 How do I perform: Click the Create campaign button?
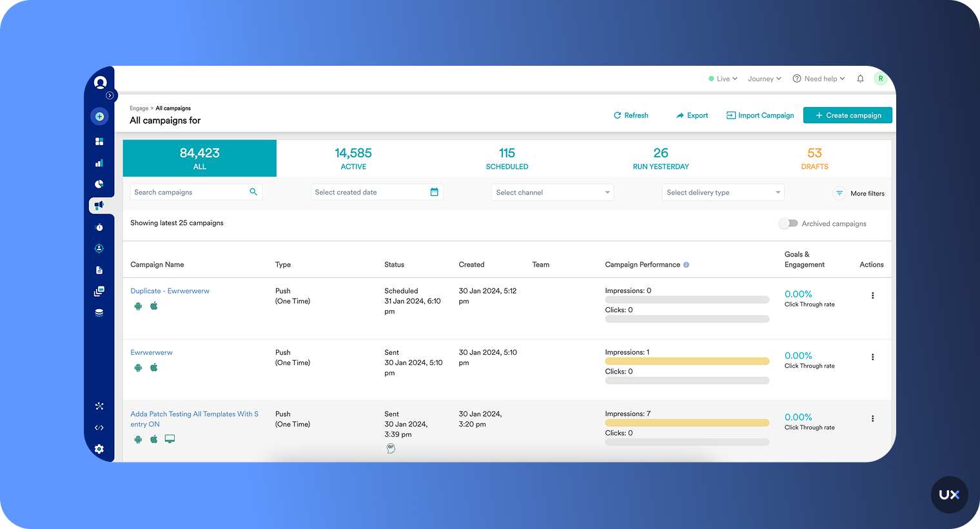(x=847, y=115)
